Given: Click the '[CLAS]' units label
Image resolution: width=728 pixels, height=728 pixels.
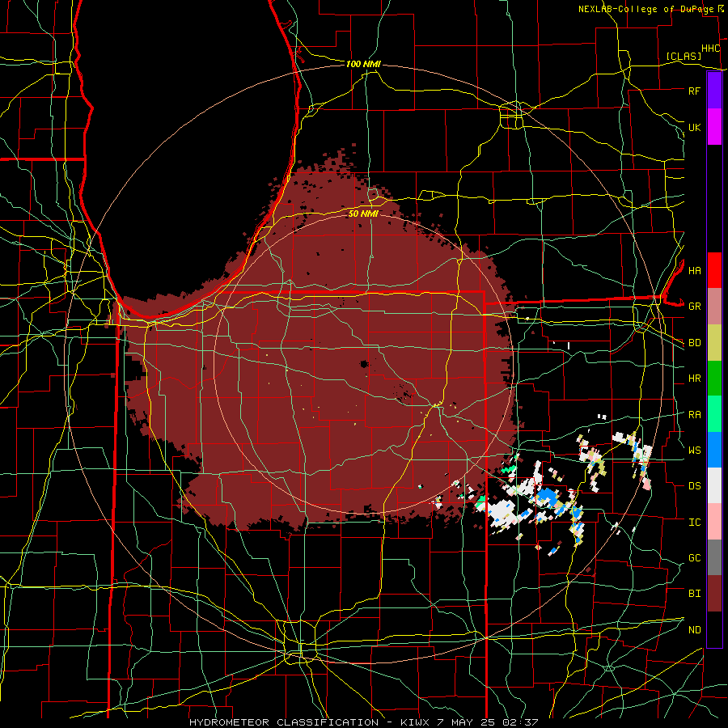Looking at the screenshot, I should [684, 56].
